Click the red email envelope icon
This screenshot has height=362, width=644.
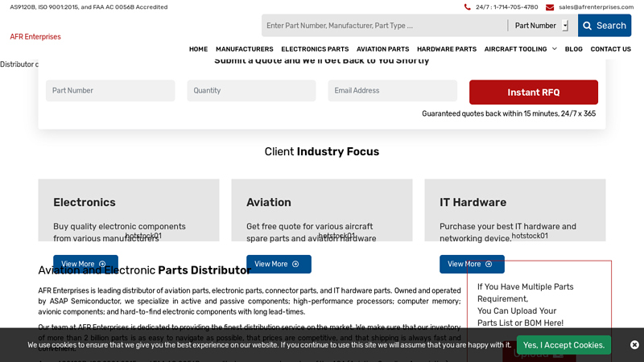[550, 7]
